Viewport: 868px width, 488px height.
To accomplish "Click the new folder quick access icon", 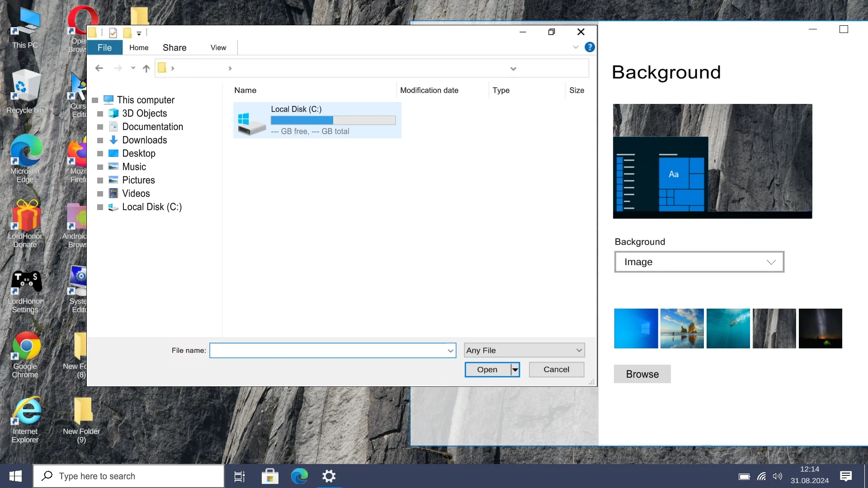I will pos(127,33).
